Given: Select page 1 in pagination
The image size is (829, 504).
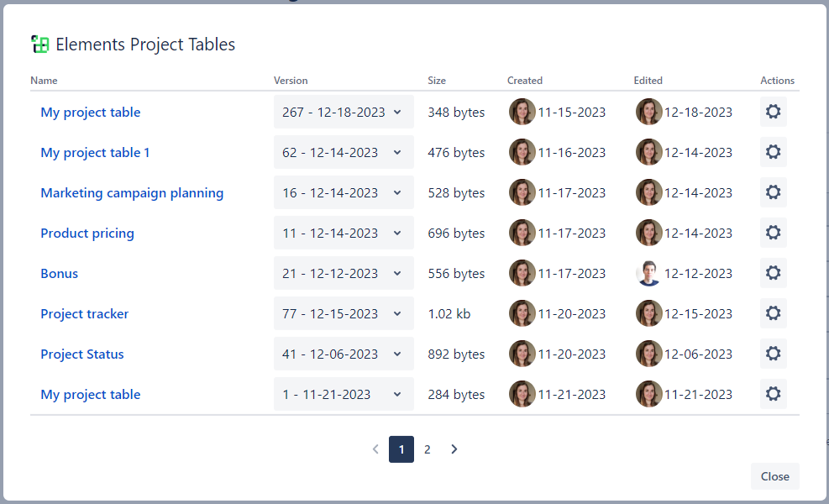Looking at the screenshot, I should pyautogui.click(x=401, y=449).
